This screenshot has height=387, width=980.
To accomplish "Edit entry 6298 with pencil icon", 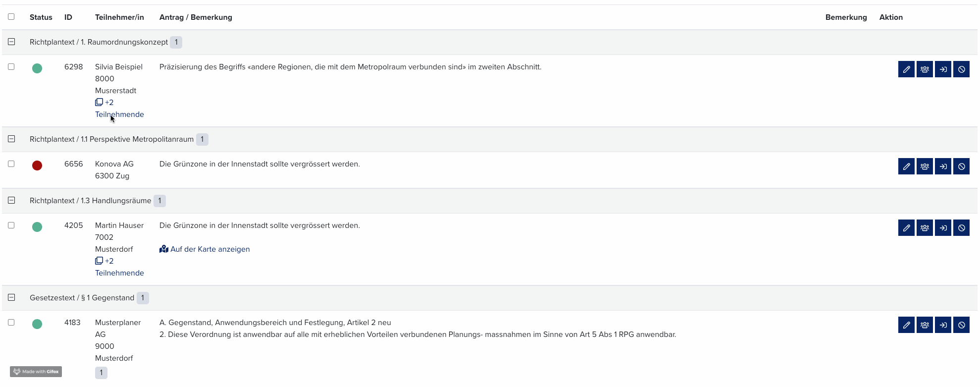I will (906, 69).
